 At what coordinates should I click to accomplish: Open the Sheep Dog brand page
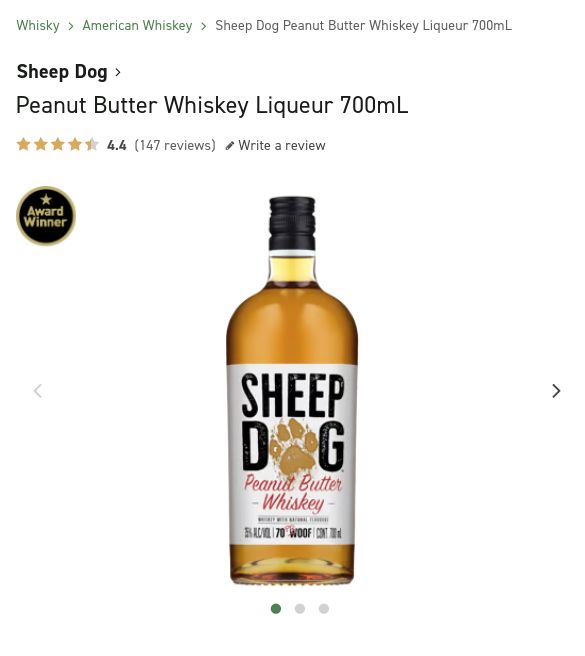coord(62,72)
